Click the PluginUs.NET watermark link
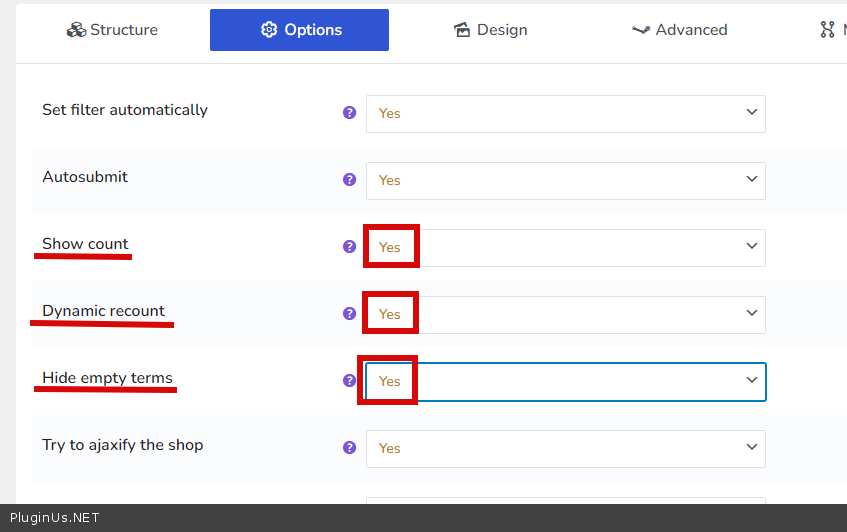Viewport: 847px width, 532px height. (x=50, y=518)
